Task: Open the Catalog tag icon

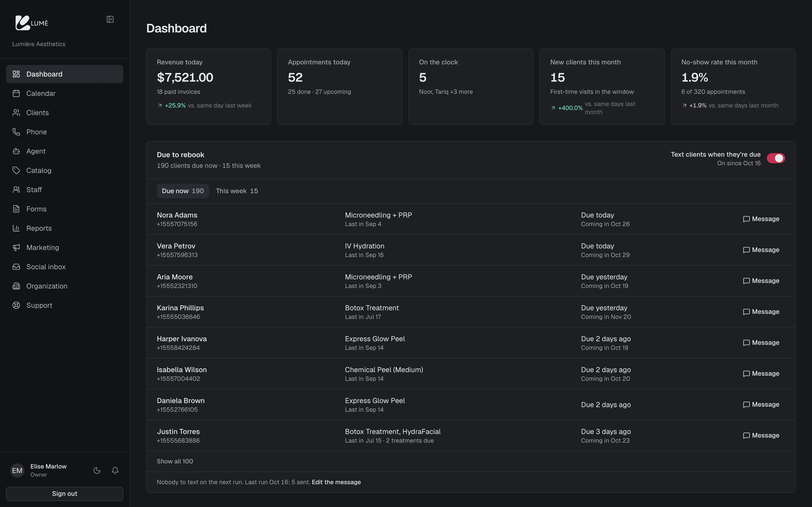Action: tap(16, 170)
